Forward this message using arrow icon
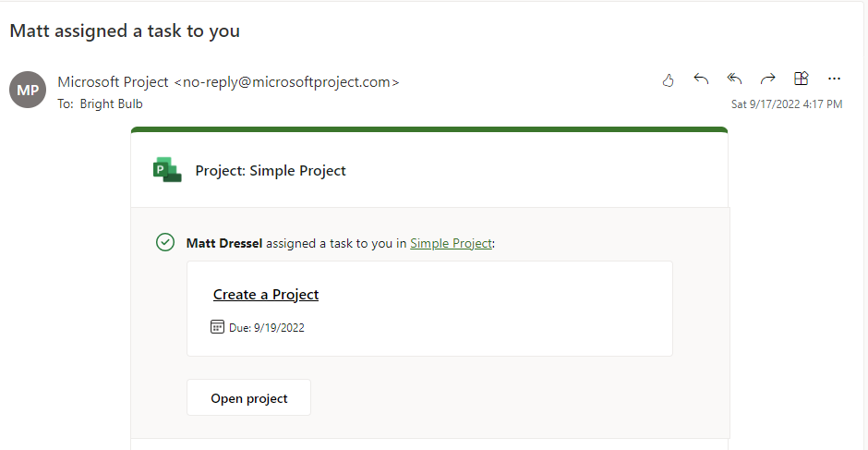 click(767, 79)
